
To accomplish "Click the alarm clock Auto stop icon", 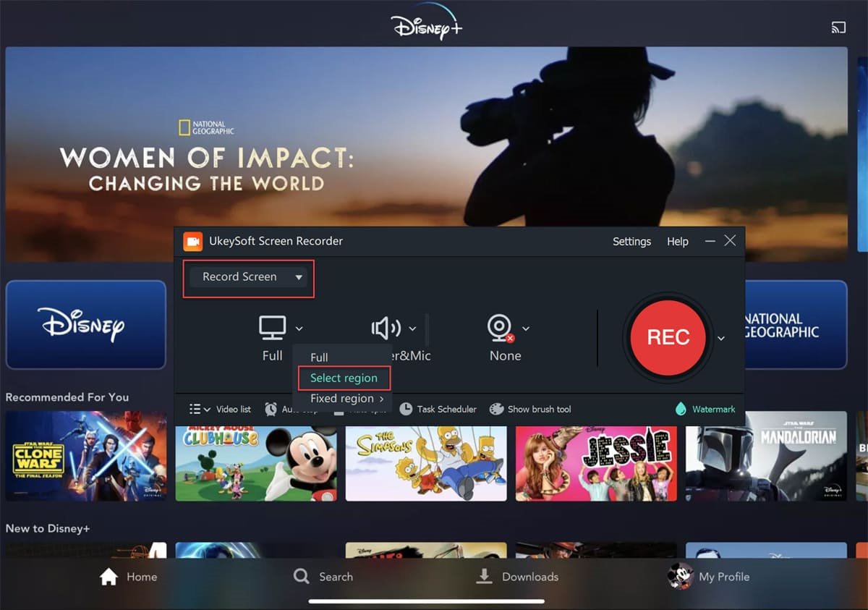I will (x=271, y=409).
